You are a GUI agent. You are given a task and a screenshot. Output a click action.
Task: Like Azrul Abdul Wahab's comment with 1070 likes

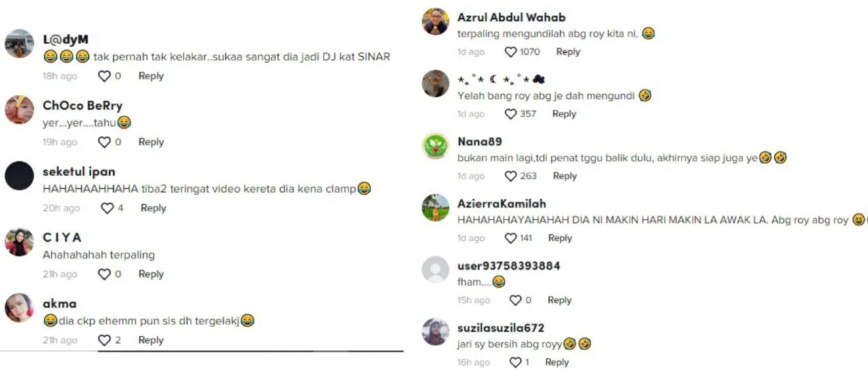point(511,52)
